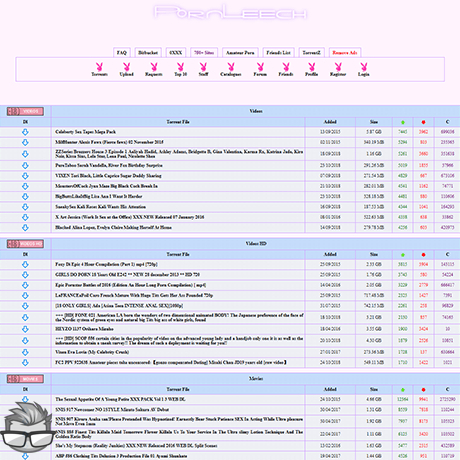This screenshot has height=460, width=460.
Task: Open the Login bunny icon
Action: pos(364,67)
